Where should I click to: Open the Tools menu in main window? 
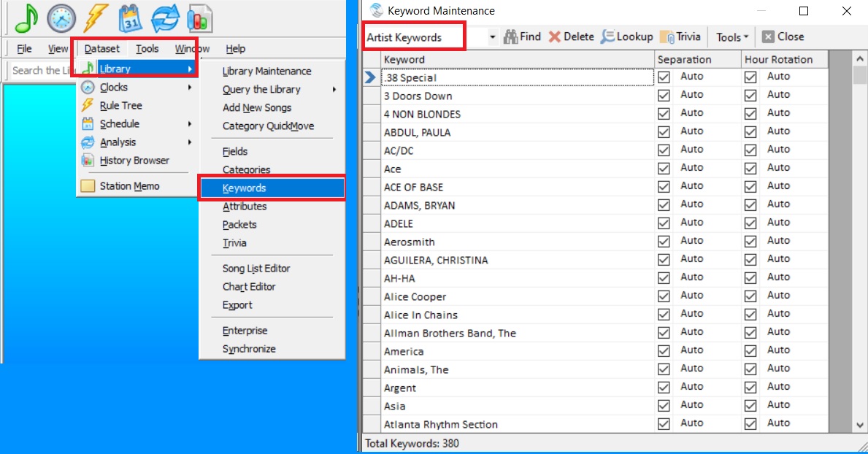[x=147, y=49]
